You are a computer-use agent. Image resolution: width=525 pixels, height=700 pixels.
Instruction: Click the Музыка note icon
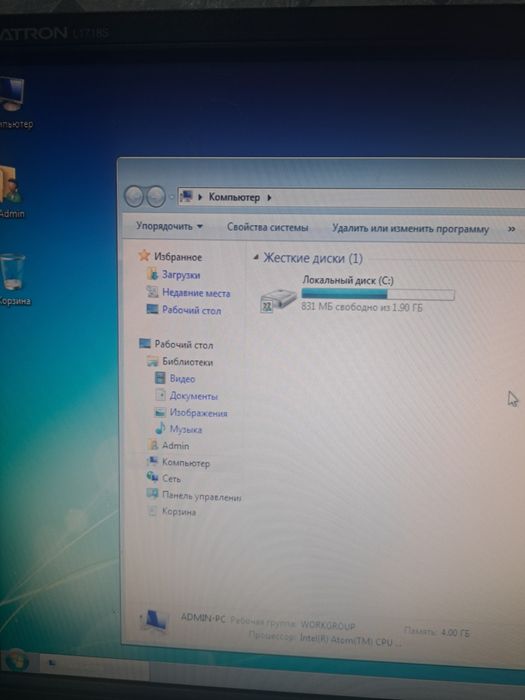(160, 428)
